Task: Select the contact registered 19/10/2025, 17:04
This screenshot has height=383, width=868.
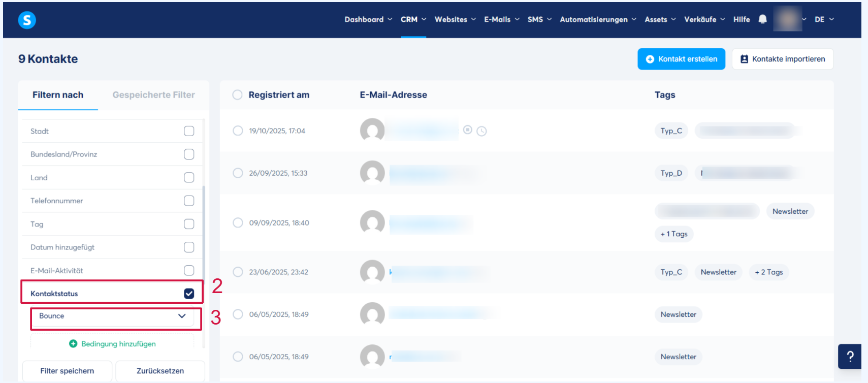Action: [x=238, y=131]
